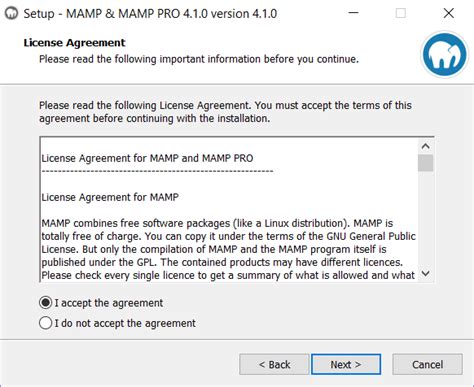Screen dimensions: 474x387
Task: Click the bold 'License Agreement' page header
Action: (74, 43)
